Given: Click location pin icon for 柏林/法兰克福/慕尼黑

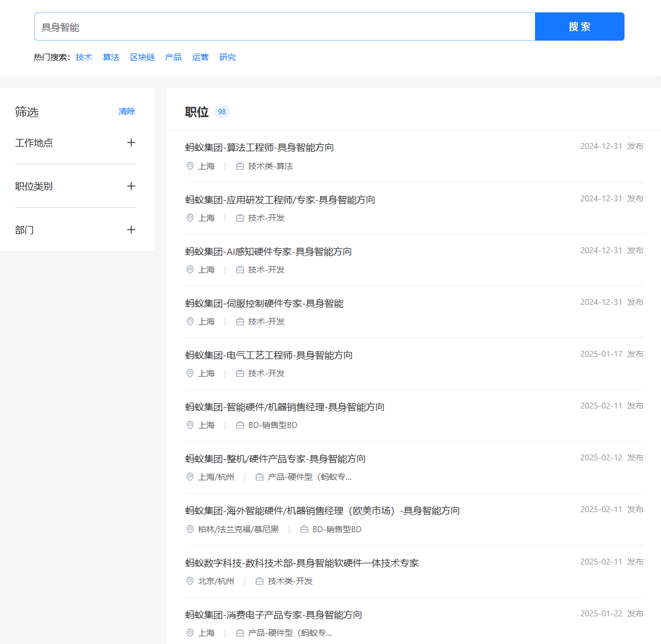Looking at the screenshot, I should [190, 529].
